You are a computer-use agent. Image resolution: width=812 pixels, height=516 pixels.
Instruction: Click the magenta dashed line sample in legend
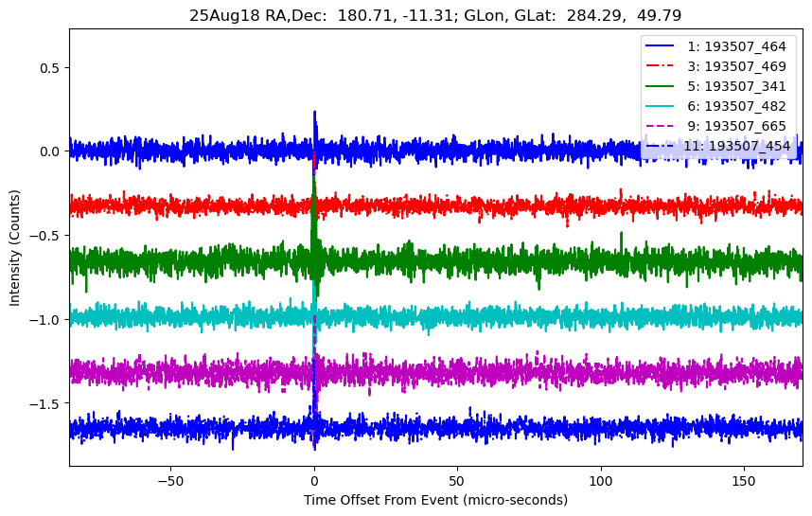tap(660, 126)
